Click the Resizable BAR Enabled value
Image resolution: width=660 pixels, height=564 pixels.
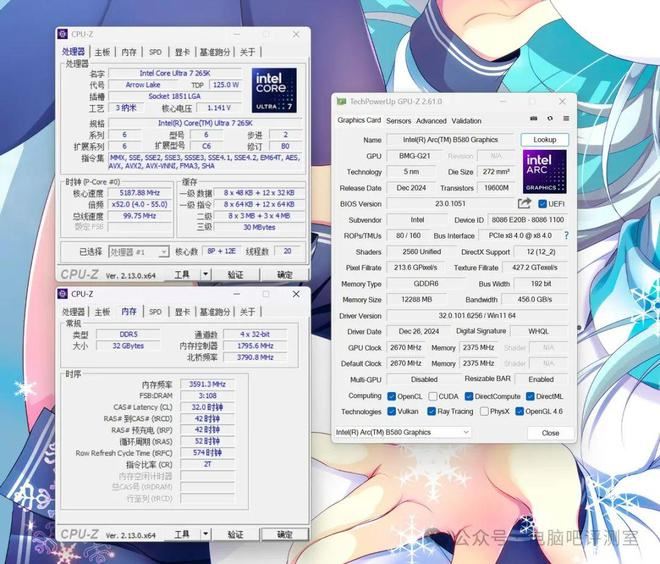click(x=541, y=380)
